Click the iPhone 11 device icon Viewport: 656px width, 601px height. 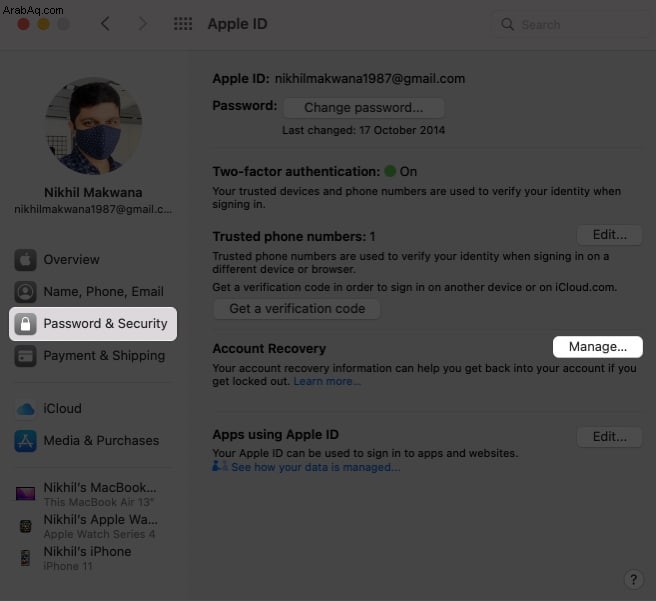26,558
